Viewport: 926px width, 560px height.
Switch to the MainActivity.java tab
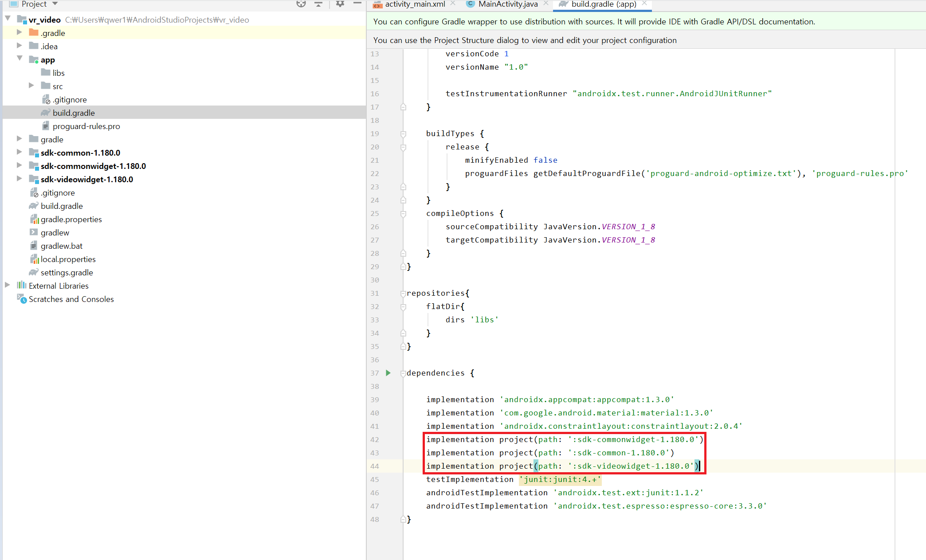(x=507, y=4)
